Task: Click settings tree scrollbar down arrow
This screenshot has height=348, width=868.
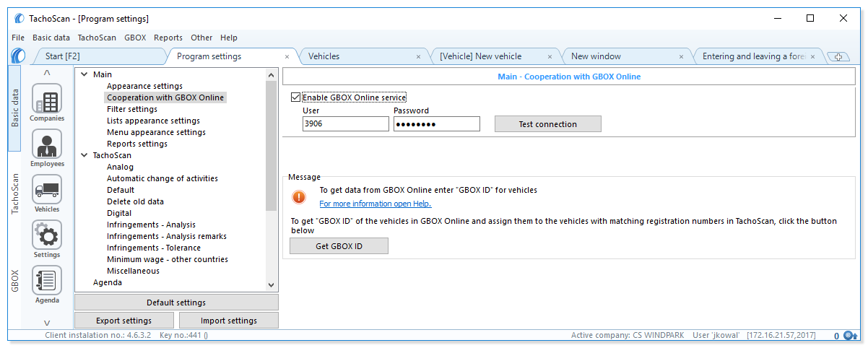Action: tap(272, 286)
